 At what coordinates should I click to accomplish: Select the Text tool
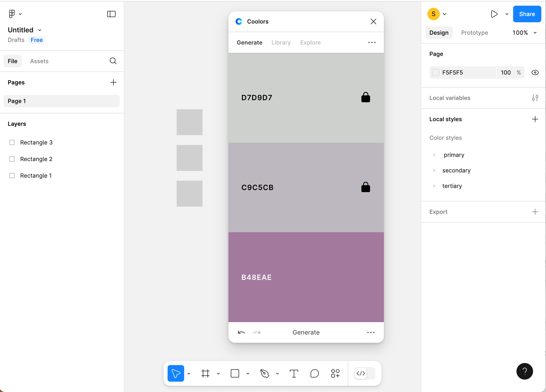click(294, 373)
